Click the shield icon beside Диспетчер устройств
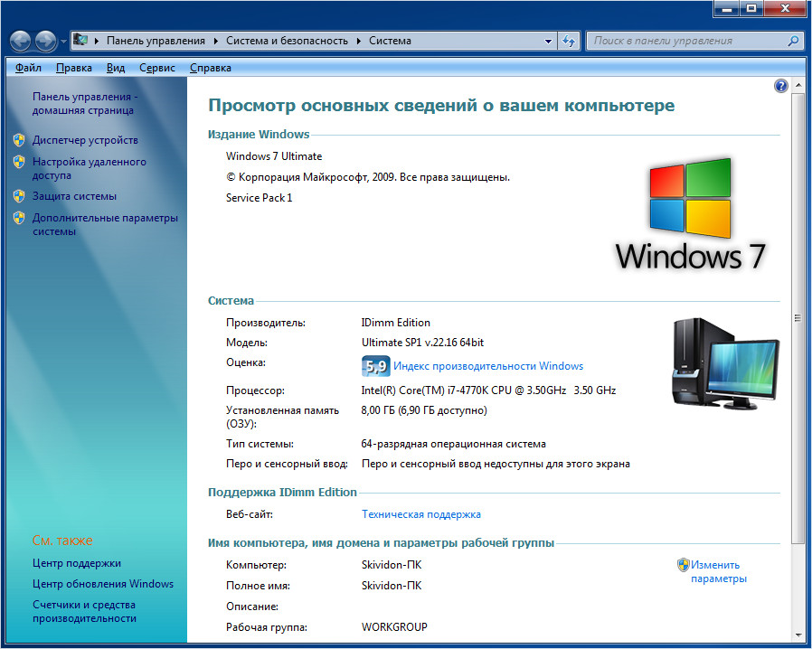Image resolution: width=812 pixels, height=649 pixels. (19, 140)
